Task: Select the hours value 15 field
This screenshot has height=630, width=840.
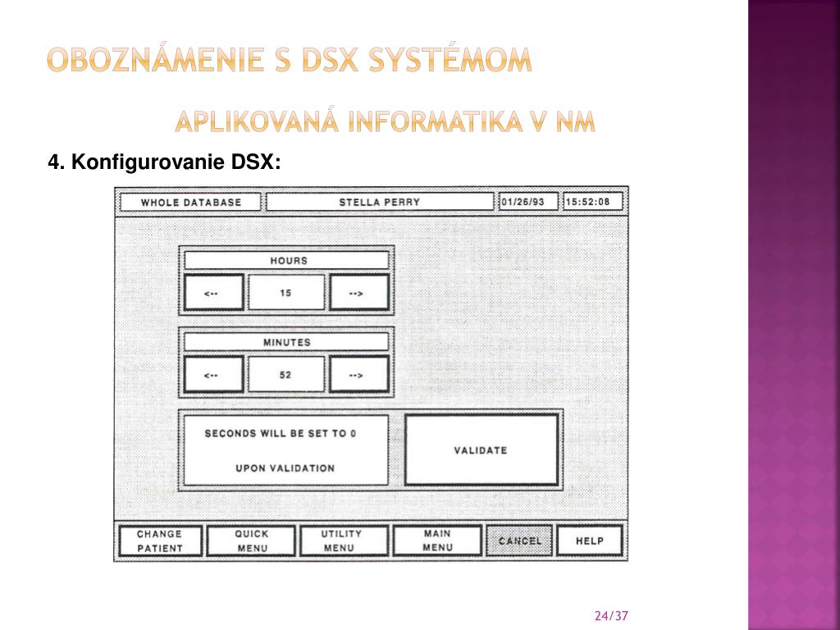Action: click(286, 293)
